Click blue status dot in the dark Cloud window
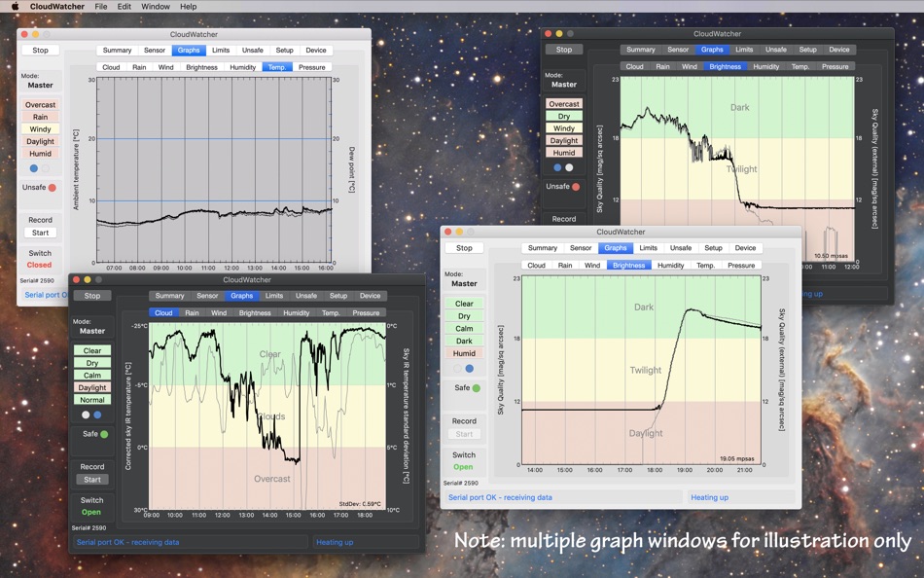Image resolution: width=924 pixels, height=578 pixels. (x=97, y=415)
